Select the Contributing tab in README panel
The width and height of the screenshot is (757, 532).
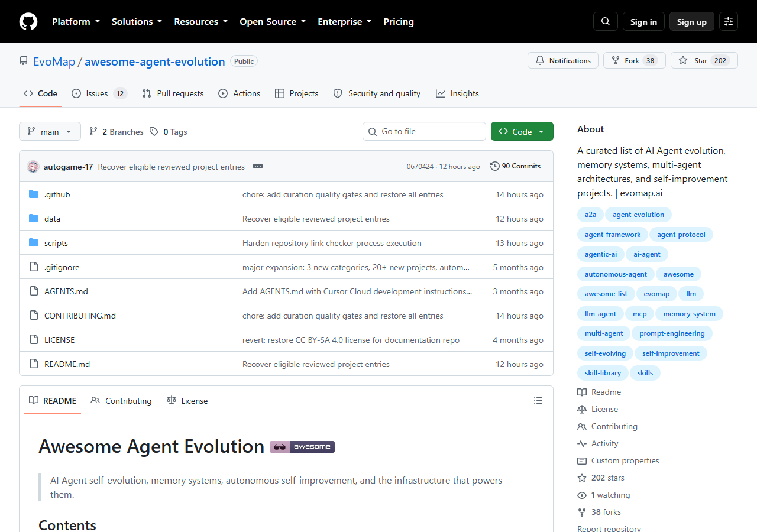point(121,400)
